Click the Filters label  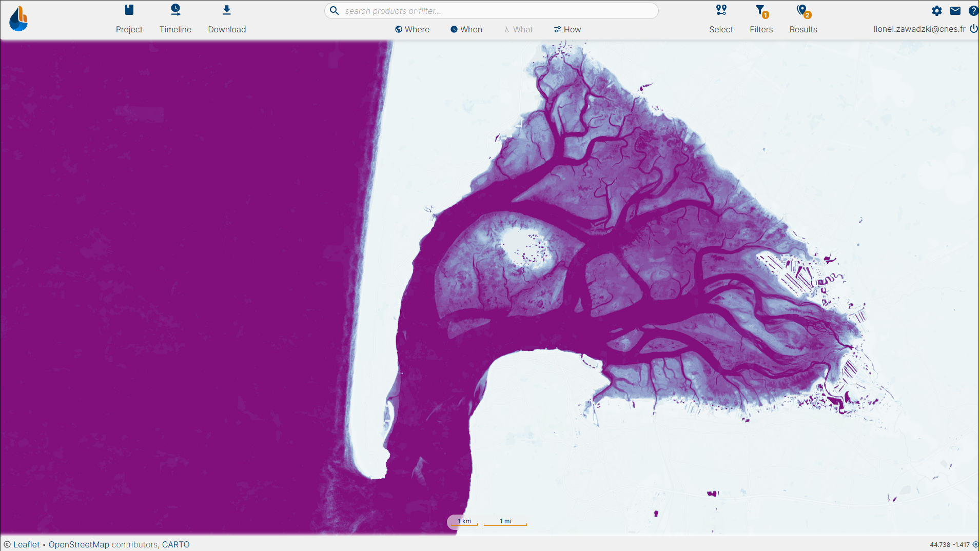(761, 29)
